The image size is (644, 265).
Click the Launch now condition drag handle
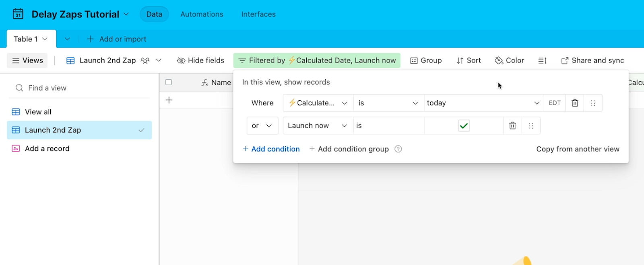(x=531, y=126)
